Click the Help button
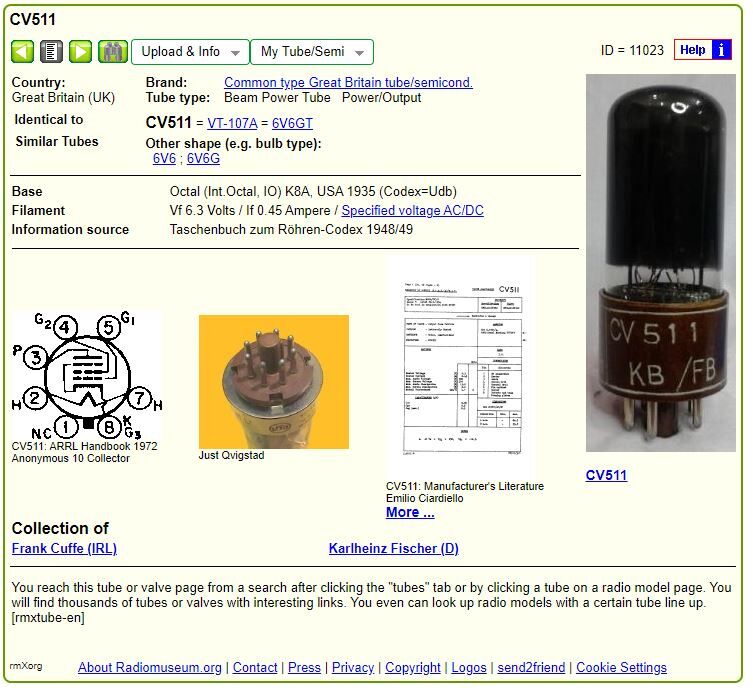The width and height of the screenshot is (753, 691). (692, 50)
